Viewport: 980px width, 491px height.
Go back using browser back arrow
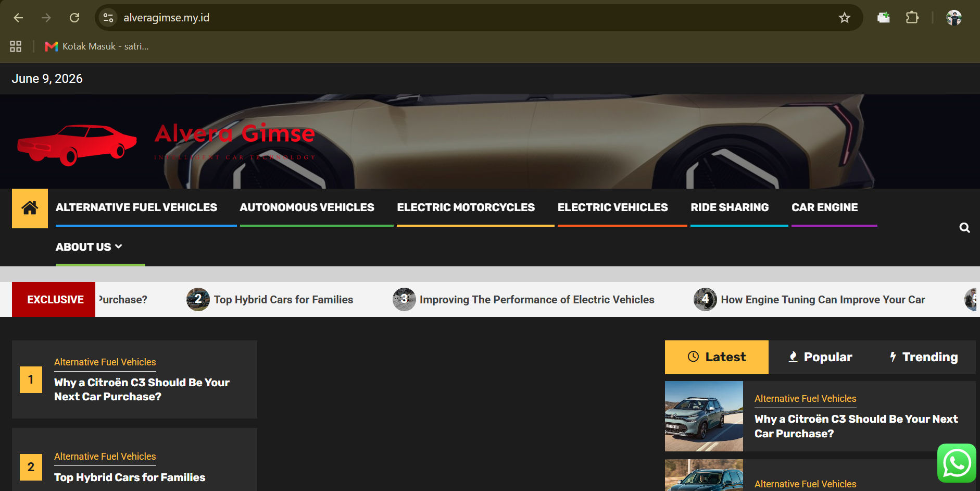click(18, 18)
